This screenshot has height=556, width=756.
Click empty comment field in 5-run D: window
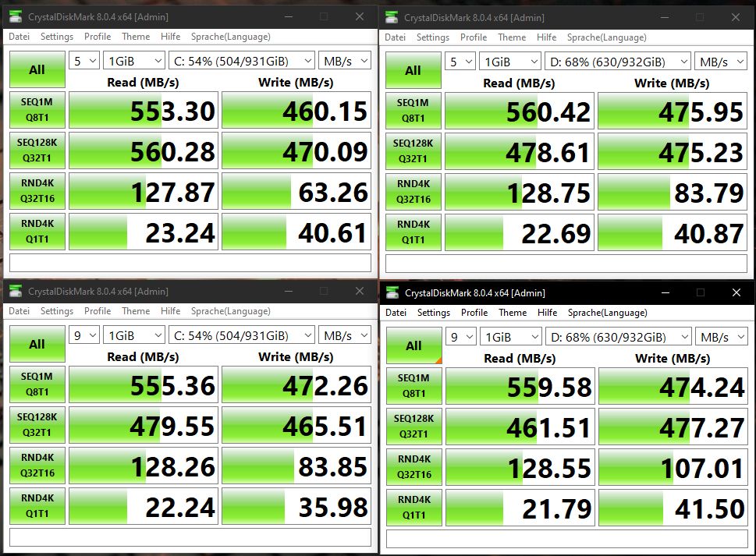pyautogui.click(x=566, y=264)
